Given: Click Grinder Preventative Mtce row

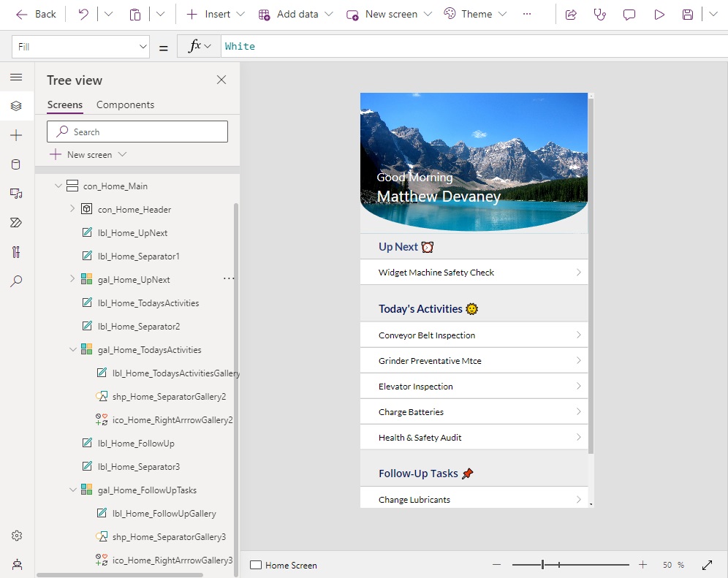Looking at the screenshot, I should 474,360.
